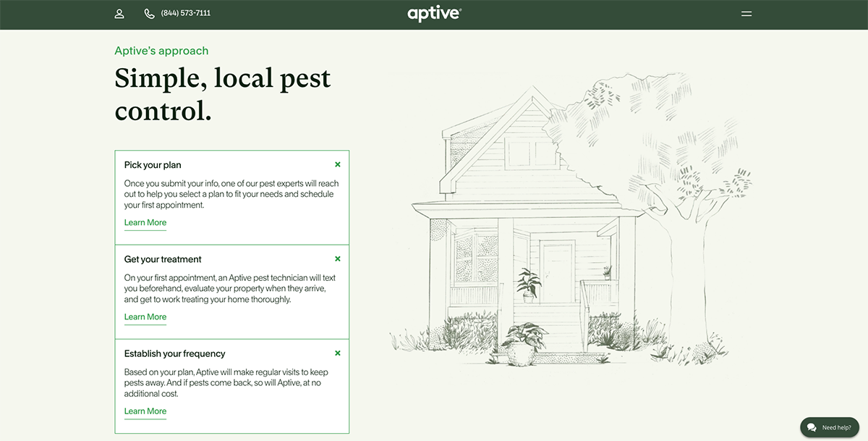868x441 pixels.
Task: Call the (844) 573-7111 phone number
Action: tap(186, 13)
